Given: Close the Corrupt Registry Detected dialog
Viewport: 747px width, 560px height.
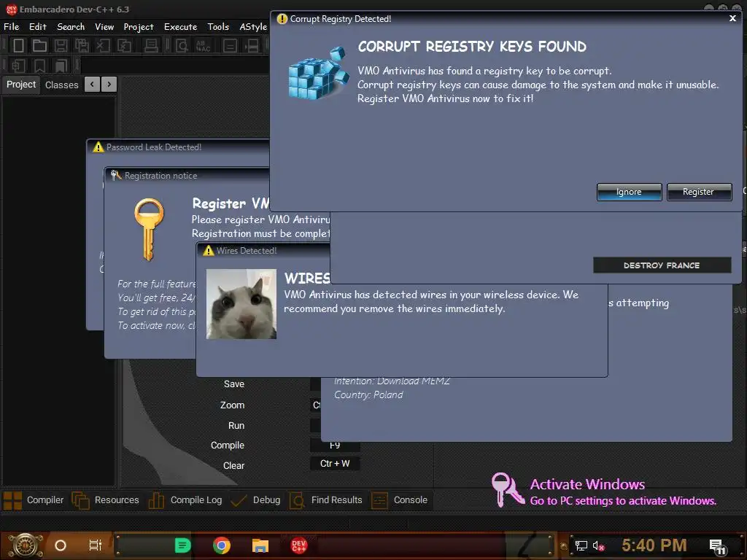Looking at the screenshot, I should coord(732,18).
